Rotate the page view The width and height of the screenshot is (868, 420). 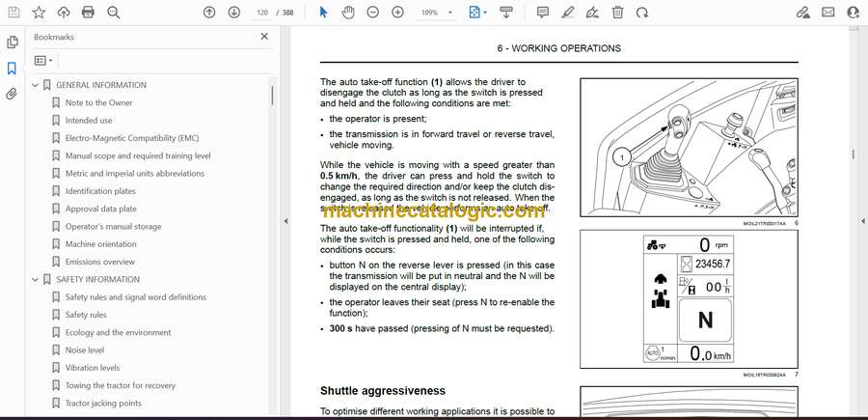(x=642, y=13)
